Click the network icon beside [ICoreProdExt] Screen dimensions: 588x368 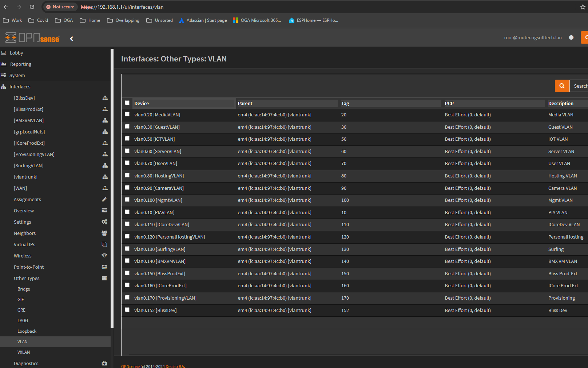click(105, 143)
